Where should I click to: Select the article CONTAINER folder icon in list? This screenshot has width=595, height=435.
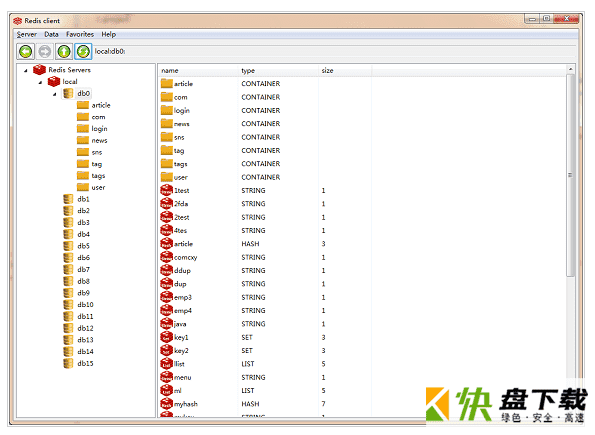pos(167,83)
